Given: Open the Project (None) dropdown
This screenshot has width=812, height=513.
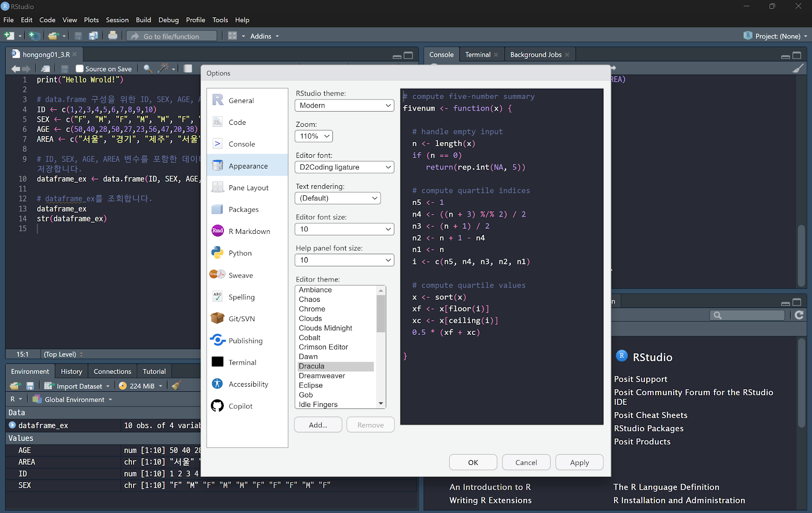Looking at the screenshot, I should (775, 36).
